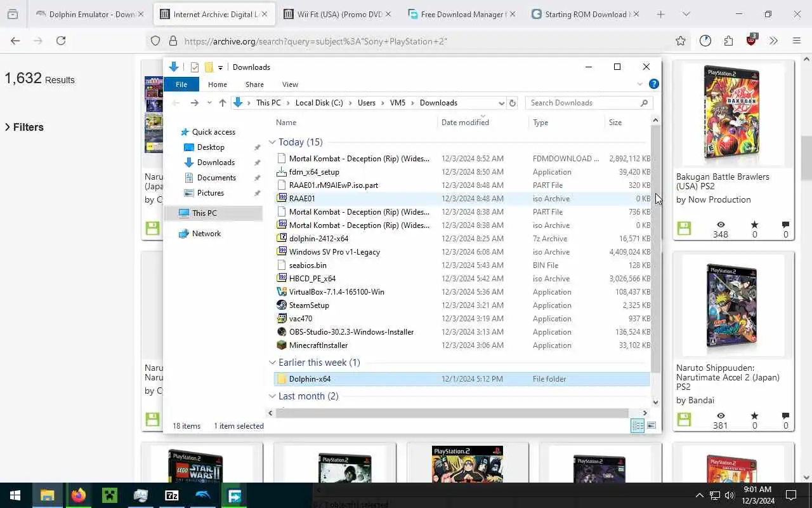
Task: Click the Properties quick access toolbar checkbox icon
Action: point(195,67)
